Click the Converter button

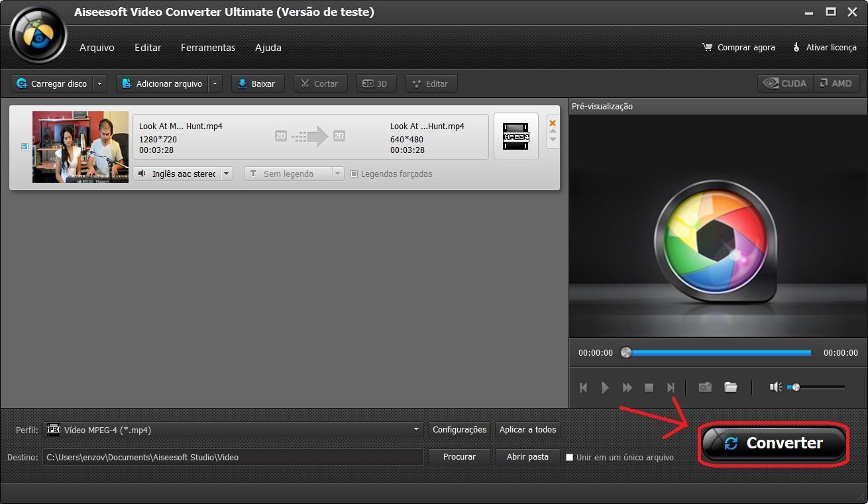[773, 443]
